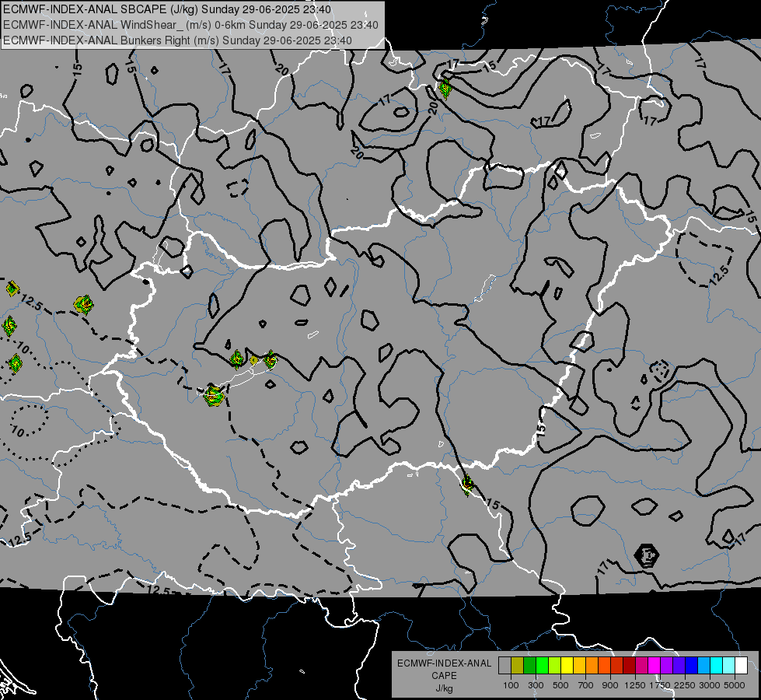Image resolution: width=761 pixels, height=700 pixels.
Task: Select the dark red legend swatch
Action: (629, 666)
